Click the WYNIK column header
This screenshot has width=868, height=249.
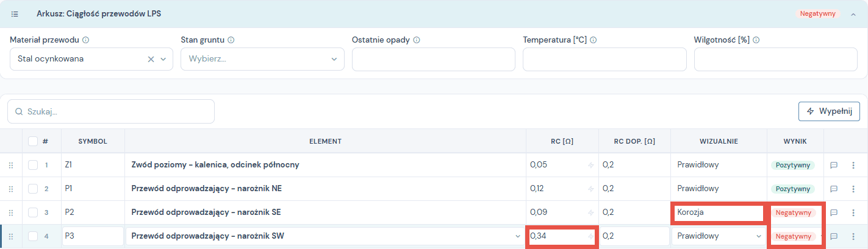point(795,141)
